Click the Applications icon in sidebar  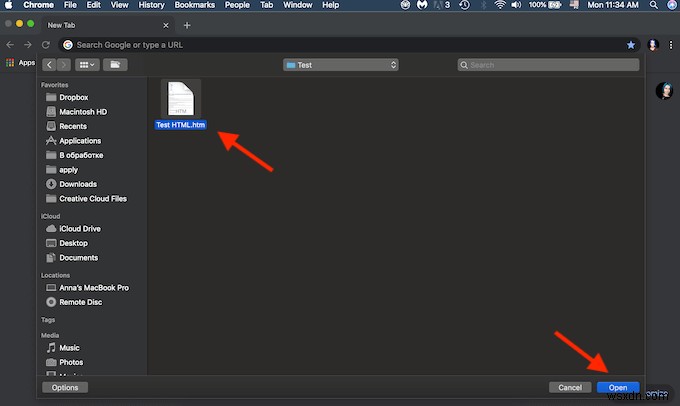pos(51,141)
